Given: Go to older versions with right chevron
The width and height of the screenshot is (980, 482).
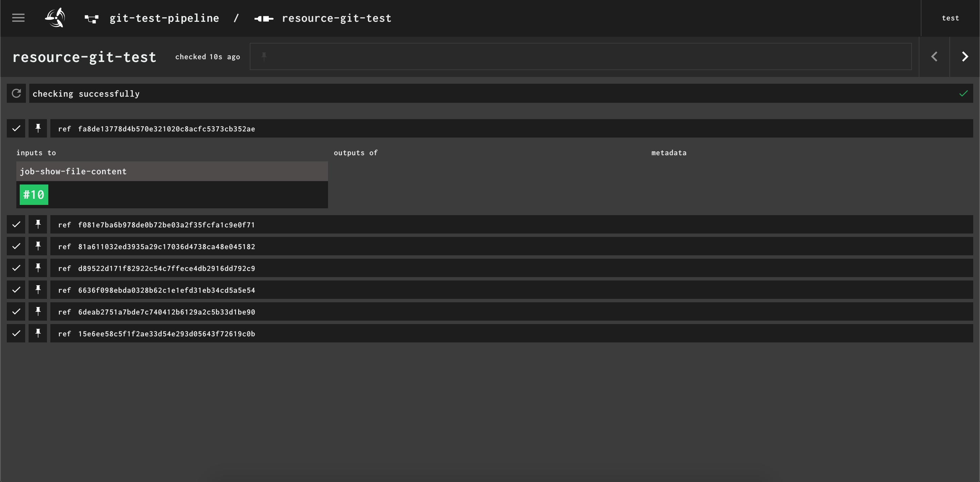Looking at the screenshot, I should (965, 56).
